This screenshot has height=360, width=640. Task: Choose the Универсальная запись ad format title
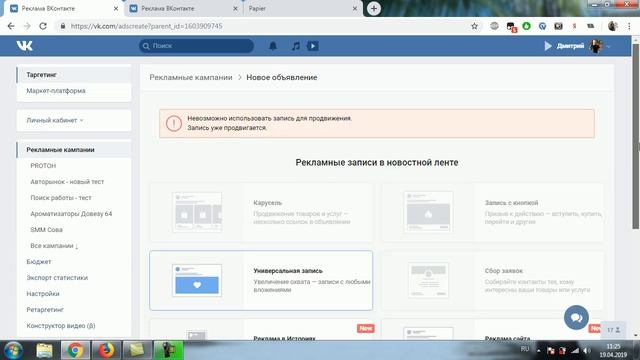point(288,271)
